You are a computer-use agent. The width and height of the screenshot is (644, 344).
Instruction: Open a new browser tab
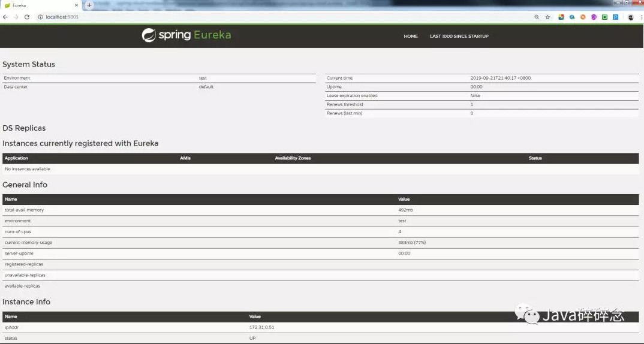pos(89,5)
